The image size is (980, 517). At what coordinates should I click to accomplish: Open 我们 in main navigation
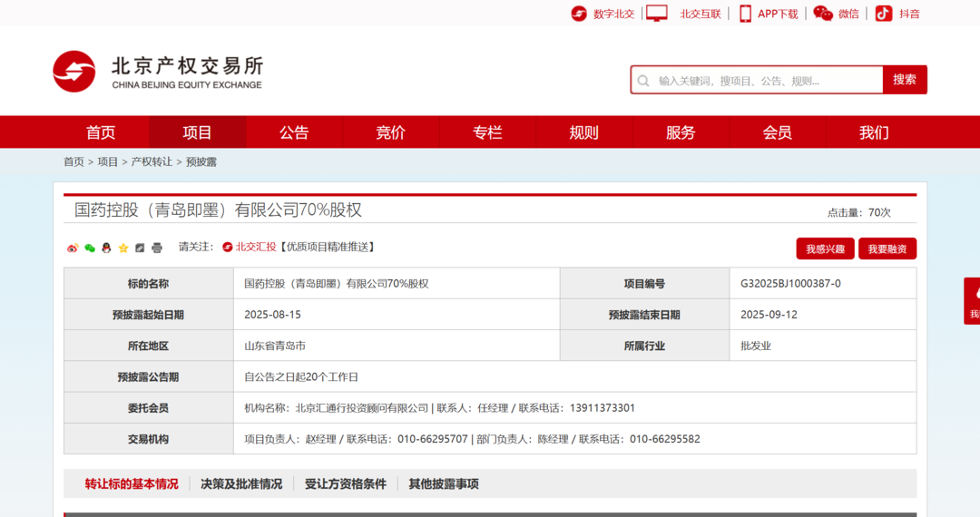(x=874, y=132)
